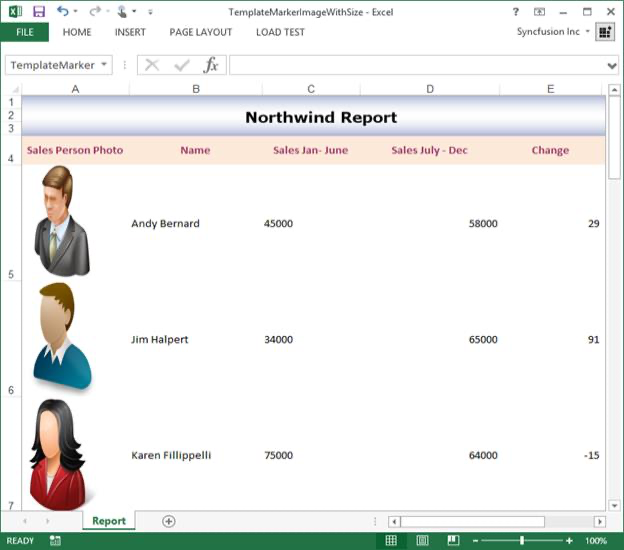Switch to Page Layout view
Viewport: 624px width, 550px height.
point(422,541)
